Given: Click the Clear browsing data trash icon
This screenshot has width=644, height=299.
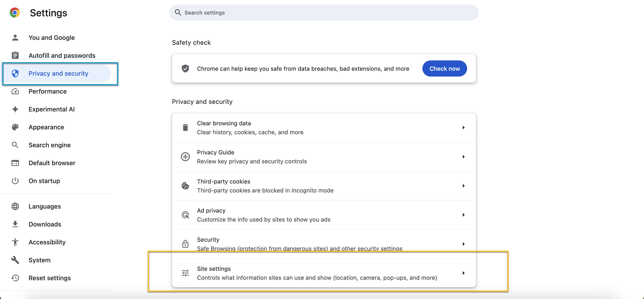Looking at the screenshot, I should [185, 127].
